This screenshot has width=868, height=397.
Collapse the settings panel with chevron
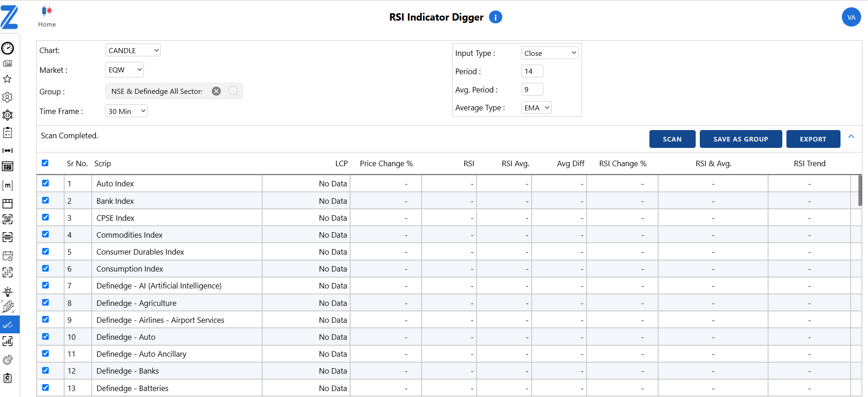851,136
